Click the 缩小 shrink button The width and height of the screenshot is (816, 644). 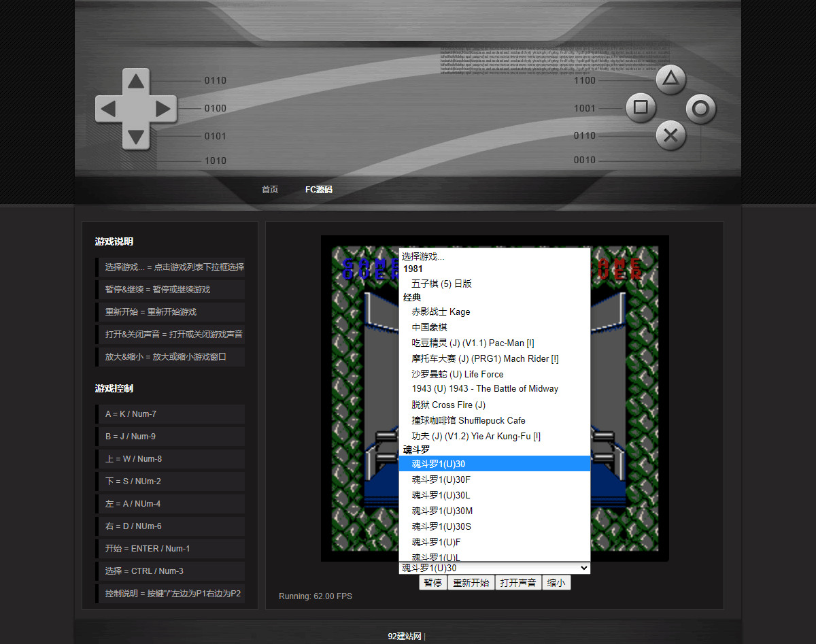[x=556, y=583]
